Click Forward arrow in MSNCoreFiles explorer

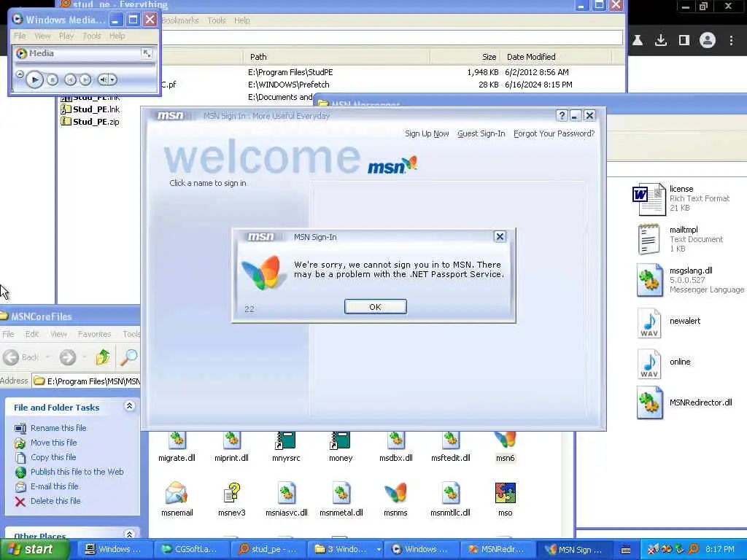click(x=68, y=357)
